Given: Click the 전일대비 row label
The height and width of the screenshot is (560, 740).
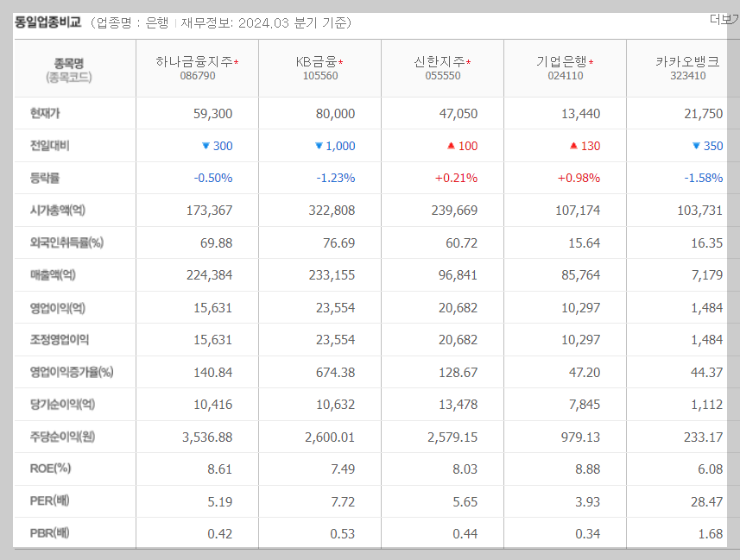Looking at the screenshot, I should (x=49, y=146).
